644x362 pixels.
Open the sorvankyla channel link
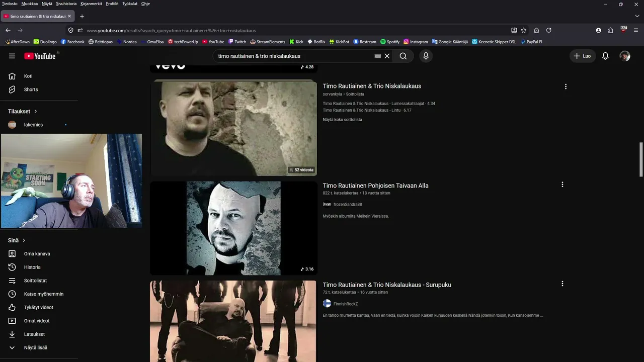point(333,94)
